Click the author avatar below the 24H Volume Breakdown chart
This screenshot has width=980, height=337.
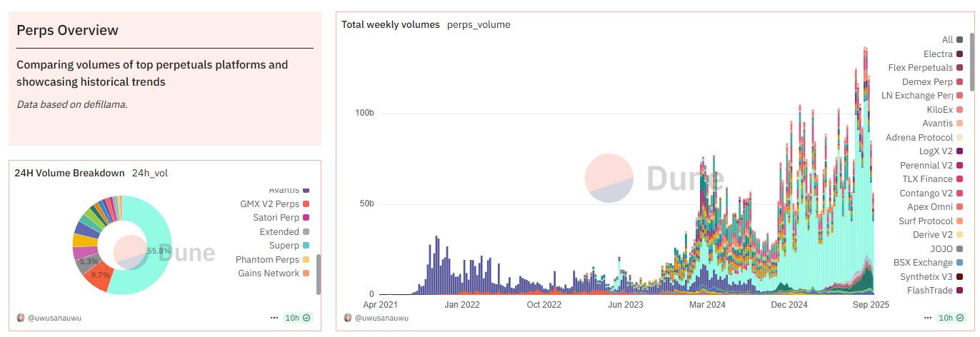pos(20,318)
